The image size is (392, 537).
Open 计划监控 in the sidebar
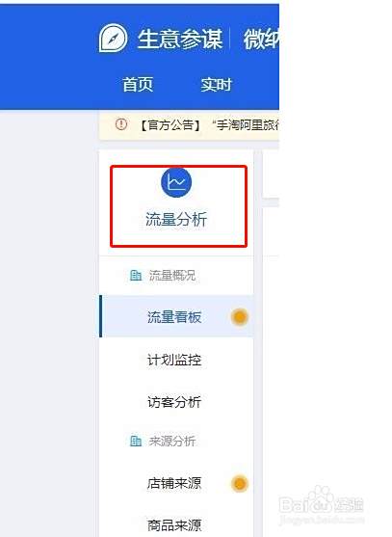pyautogui.click(x=174, y=360)
